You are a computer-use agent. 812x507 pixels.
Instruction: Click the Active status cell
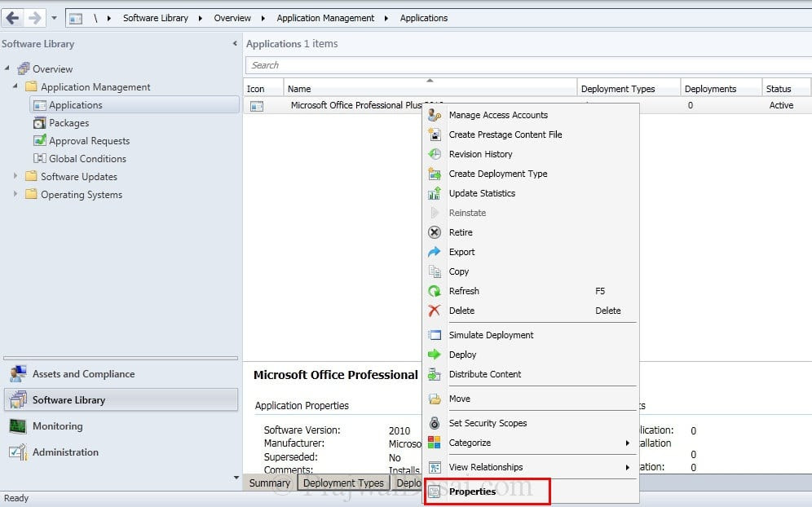781,105
